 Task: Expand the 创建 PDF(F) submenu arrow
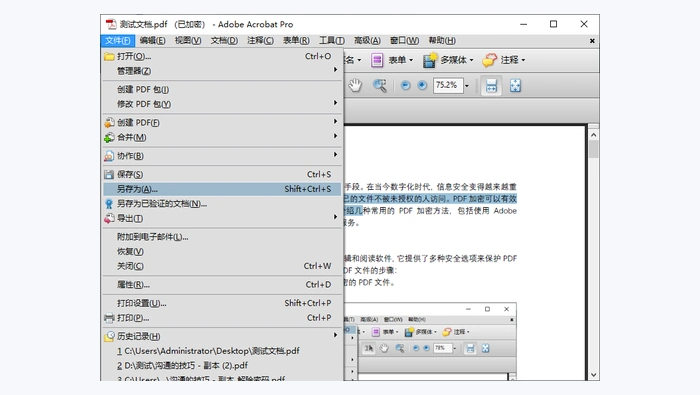click(x=335, y=121)
